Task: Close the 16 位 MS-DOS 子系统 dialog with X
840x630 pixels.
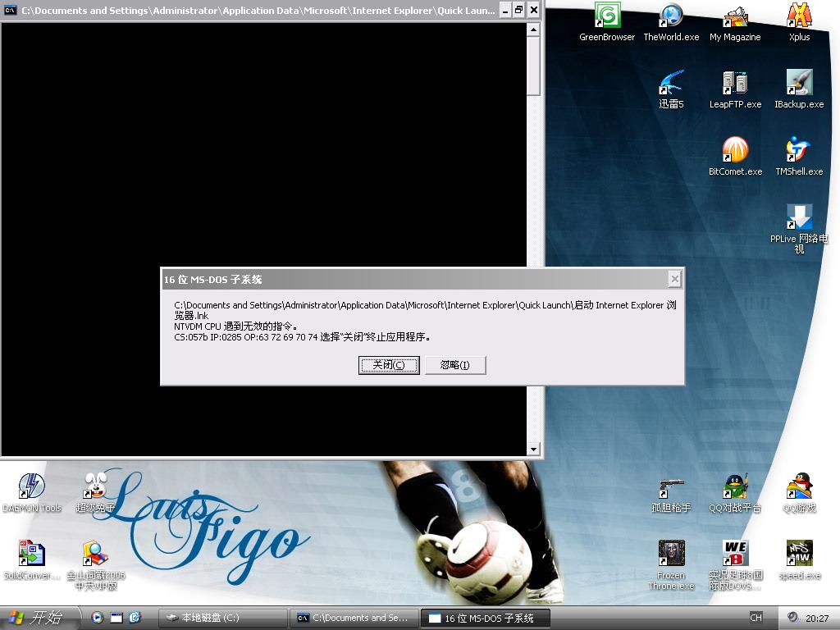Action: (675, 279)
